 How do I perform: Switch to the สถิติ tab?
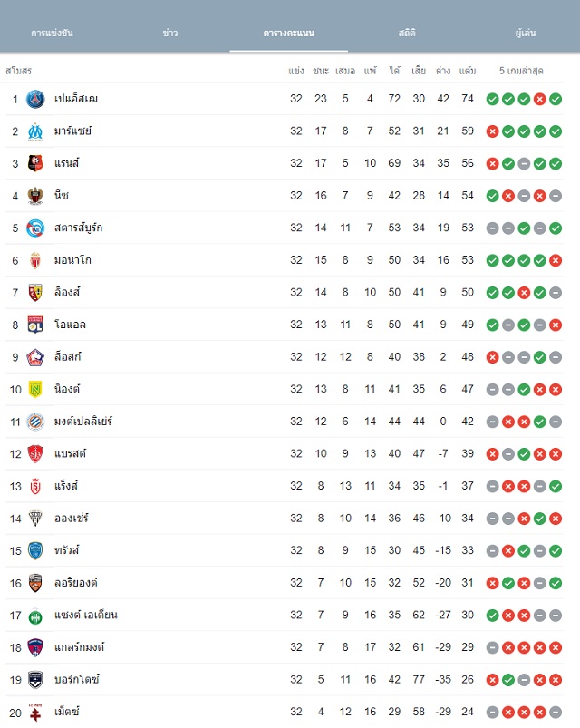407,33
